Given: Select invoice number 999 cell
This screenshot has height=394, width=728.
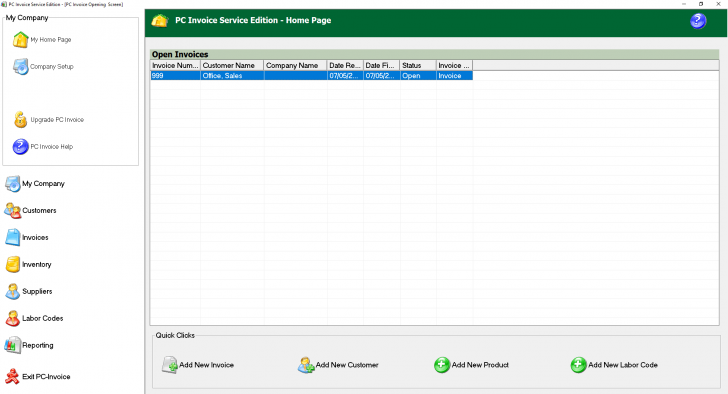Looking at the screenshot, I should click(176, 76).
